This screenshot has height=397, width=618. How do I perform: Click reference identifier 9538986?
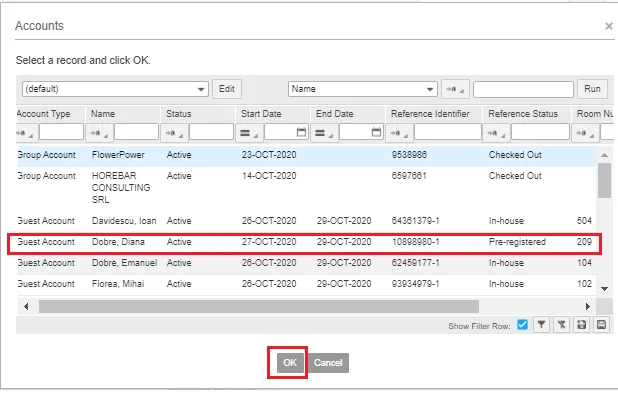pyautogui.click(x=409, y=155)
